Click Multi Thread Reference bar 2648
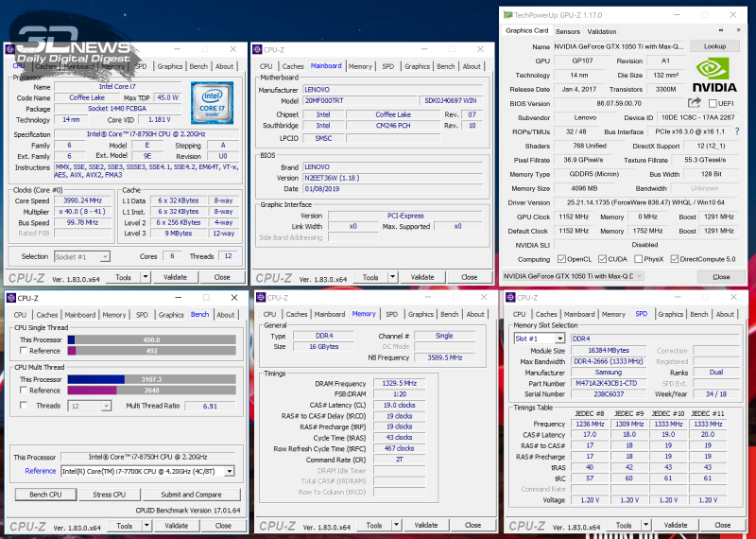 (x=151, y=390)
